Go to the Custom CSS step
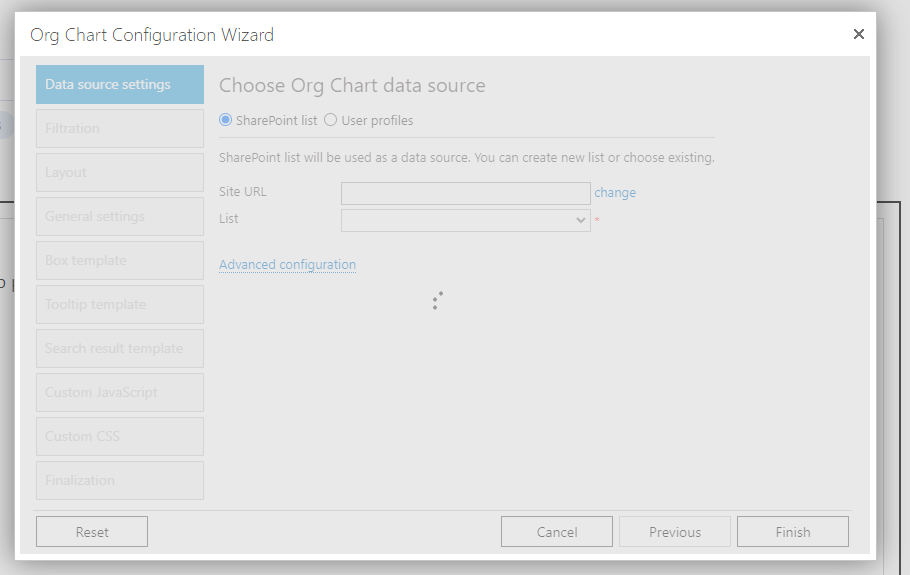 (x=120, y=436)
